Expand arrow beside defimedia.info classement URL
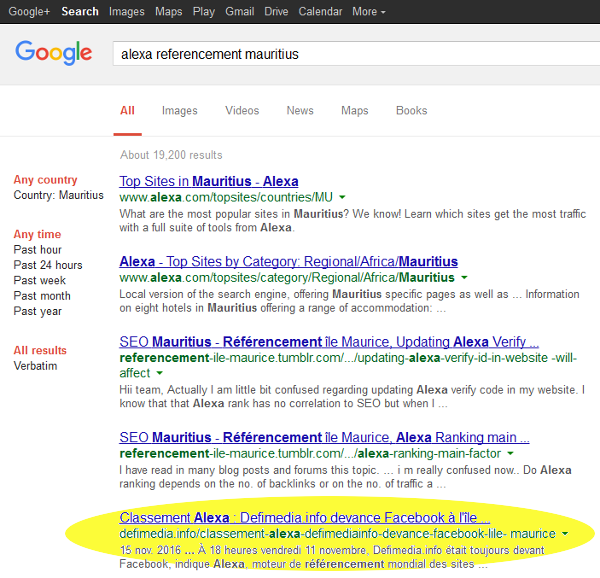 (565, 534)
